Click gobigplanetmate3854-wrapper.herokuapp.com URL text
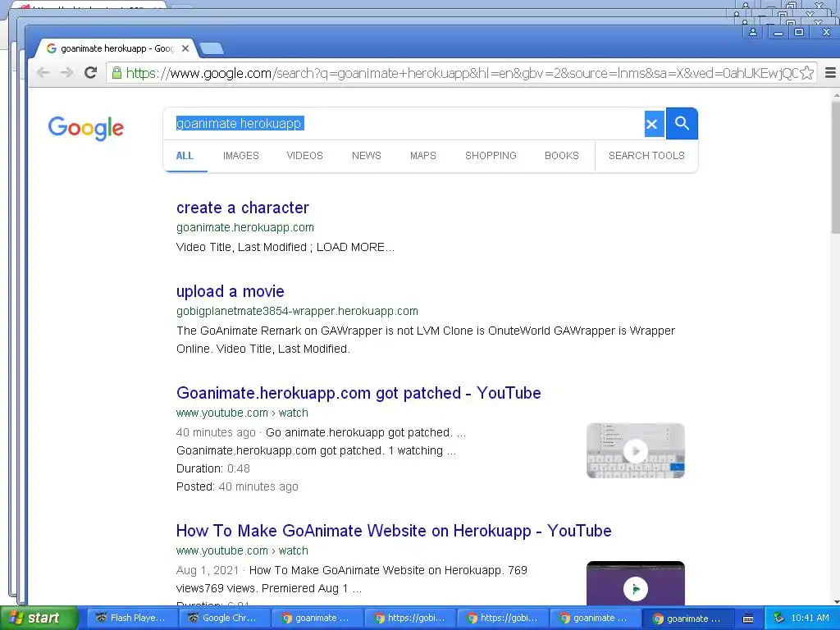Screen dimensions: 840x630 point(297,311)
